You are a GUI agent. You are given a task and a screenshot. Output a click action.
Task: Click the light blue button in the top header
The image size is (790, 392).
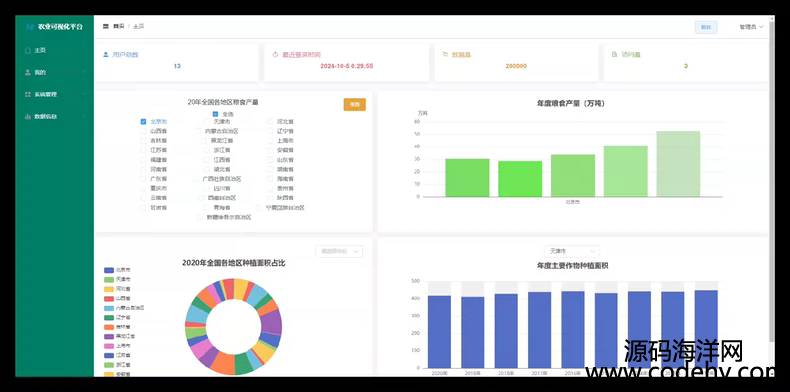pyautogui.click(x=706, y=27)
